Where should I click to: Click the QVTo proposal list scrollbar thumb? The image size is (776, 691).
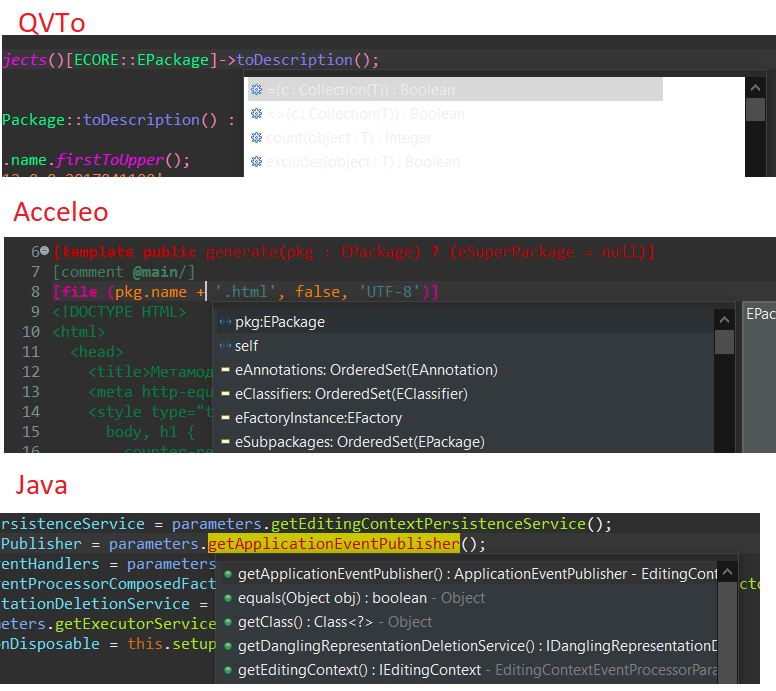(755, 109)
